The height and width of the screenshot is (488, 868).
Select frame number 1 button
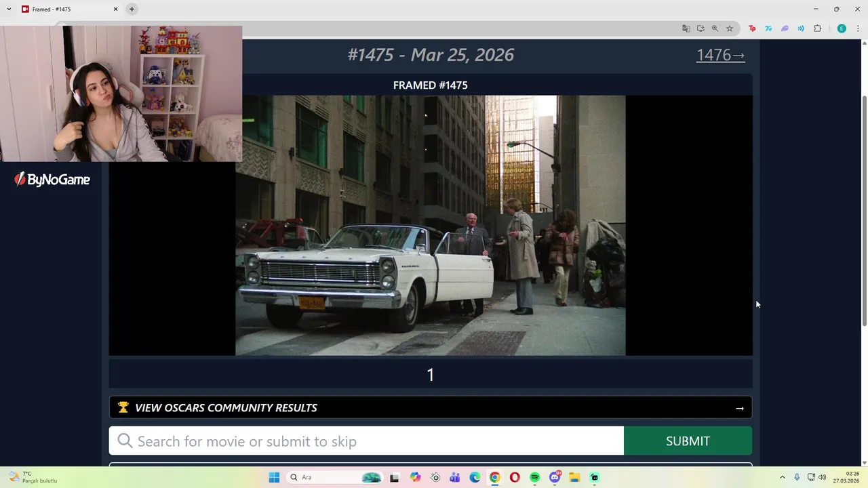pos(430,375)
